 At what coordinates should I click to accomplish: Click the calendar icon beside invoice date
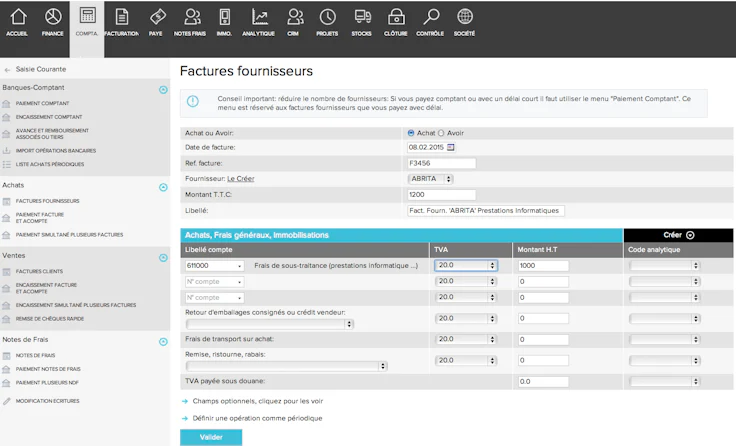pyautogui.click(x=451, y=147)
